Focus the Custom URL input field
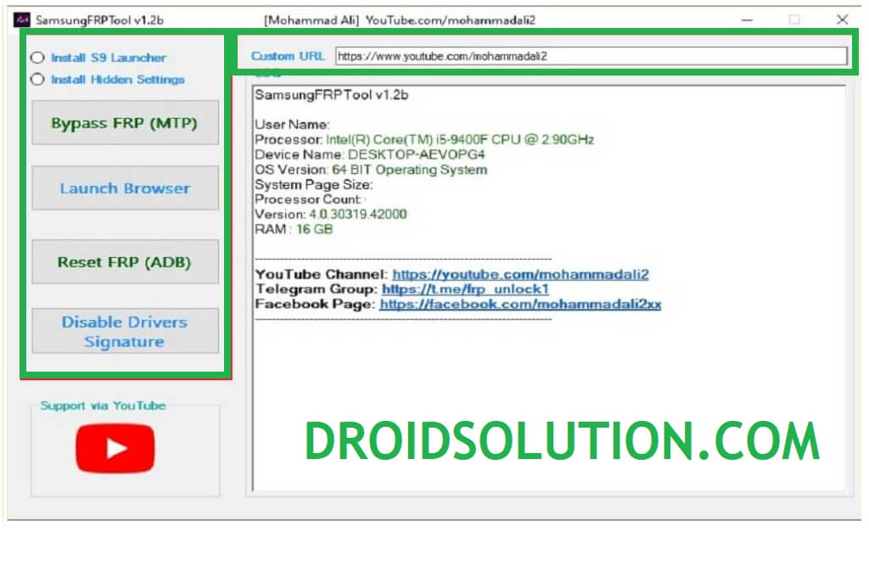The image size is (869, 588). point(591,56)
